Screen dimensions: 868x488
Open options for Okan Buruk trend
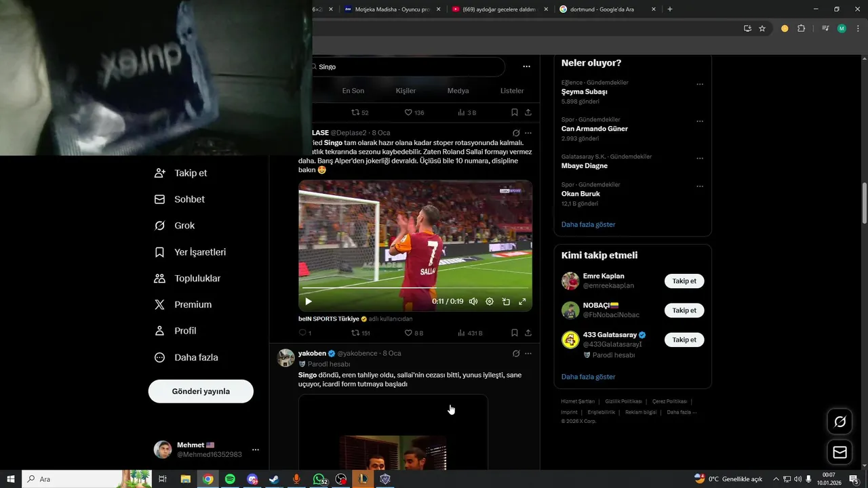700,186
